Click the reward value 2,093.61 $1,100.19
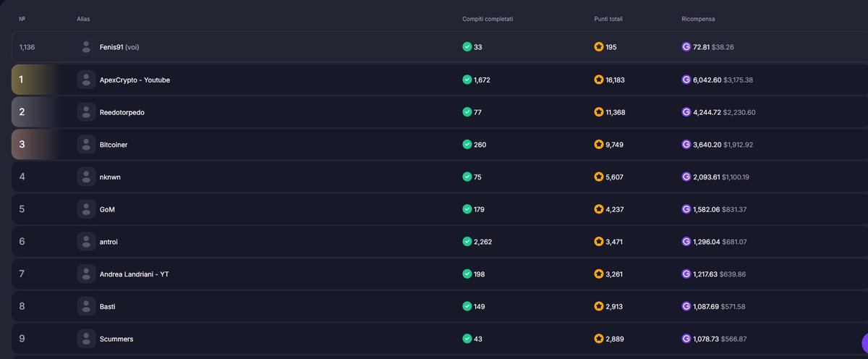This screenshot has width=868, height=359. pos(721,177)
